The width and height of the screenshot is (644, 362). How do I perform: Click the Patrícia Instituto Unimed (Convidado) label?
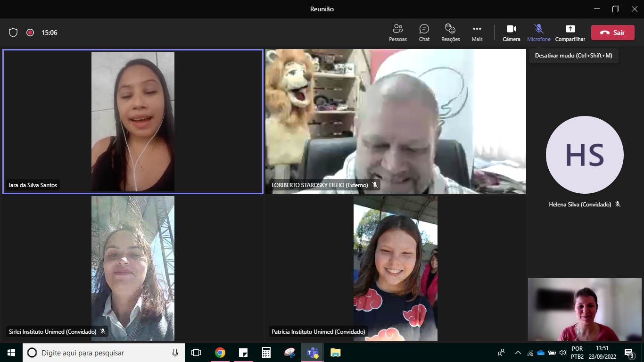tap(318, 332)
